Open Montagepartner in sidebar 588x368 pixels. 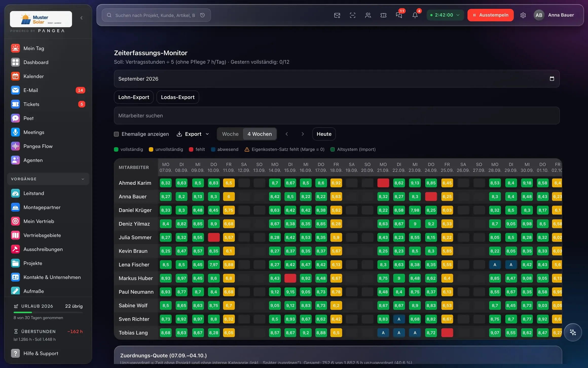tap(48, 207)
